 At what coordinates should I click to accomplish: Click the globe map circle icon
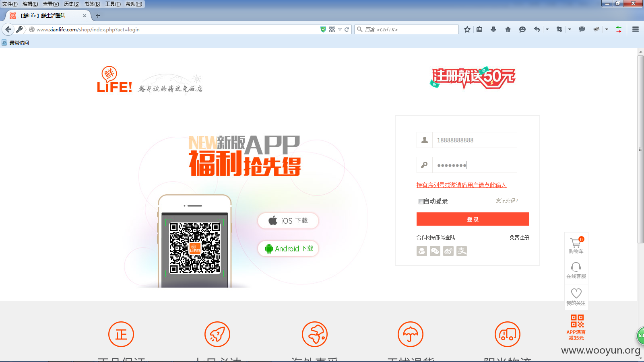[315, 334]
